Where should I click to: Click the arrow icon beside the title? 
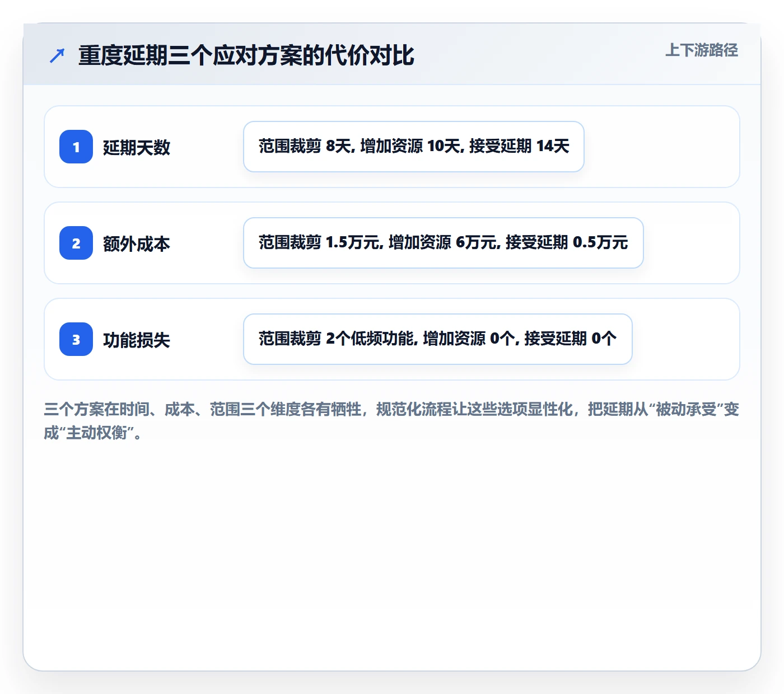[x=57, y=56]
